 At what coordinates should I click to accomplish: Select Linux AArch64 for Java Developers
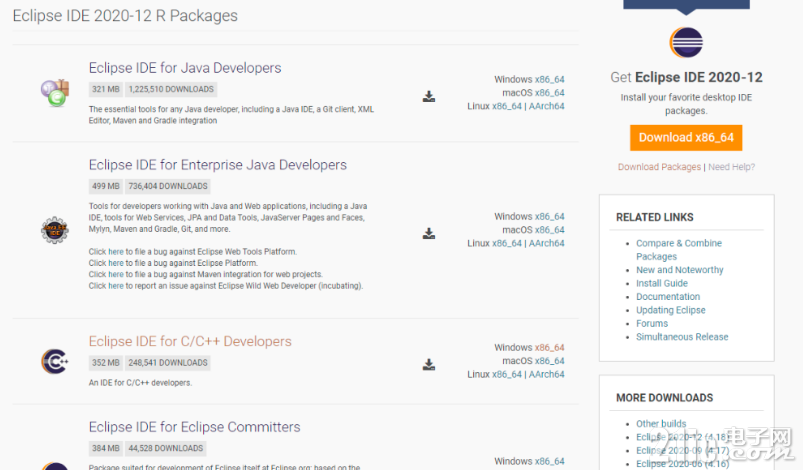[x=546, y=106]
